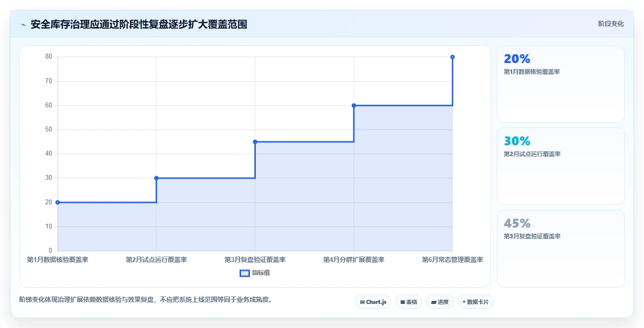Viewport: 644px width, 328px height.
Task: Click the 进度 tag
Action: tap(440, 302)
